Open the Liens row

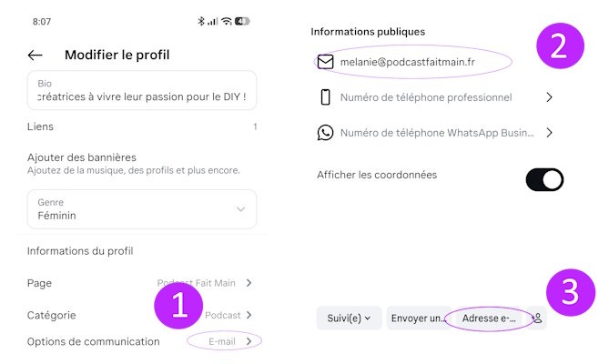click(141, 126)
